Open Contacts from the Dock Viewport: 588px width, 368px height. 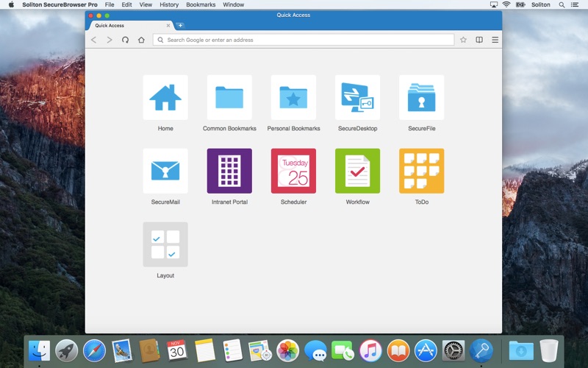coord(149,351)
